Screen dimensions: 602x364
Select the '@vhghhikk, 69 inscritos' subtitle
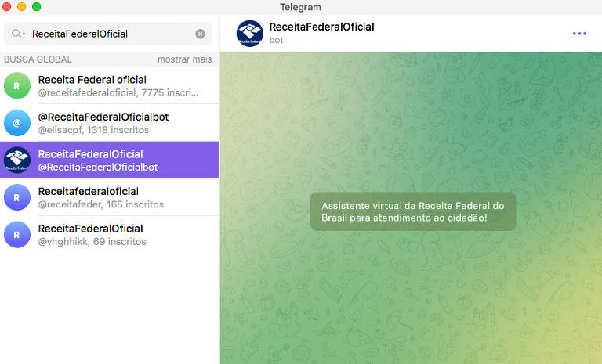[92, 242]
